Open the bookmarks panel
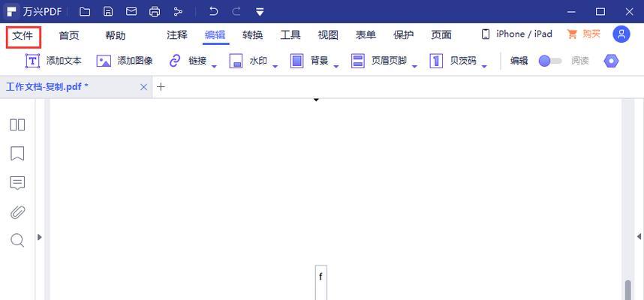This screenshot has height=300, width=644. coord(17,154)
